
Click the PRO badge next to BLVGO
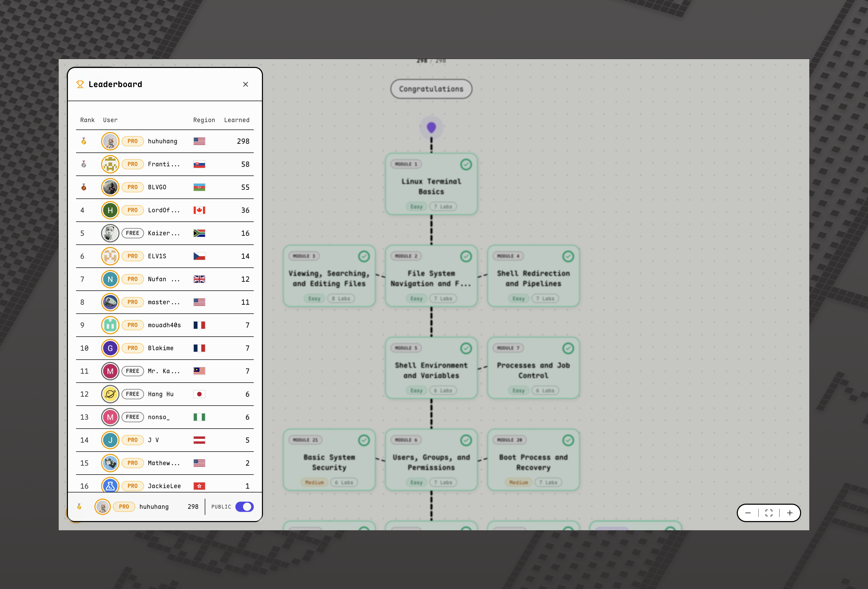(132, 187)
